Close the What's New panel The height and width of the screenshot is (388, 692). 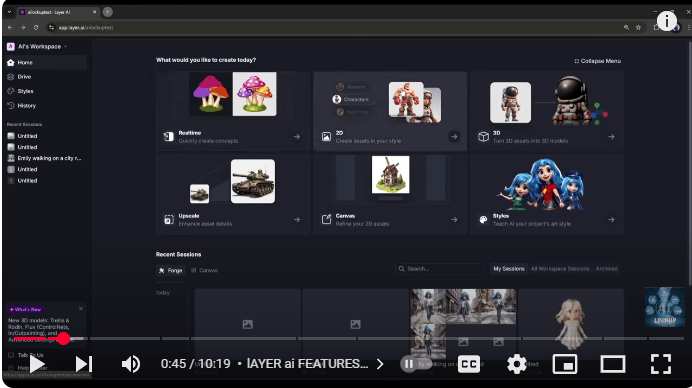pyautogui.click(x=80, y=309)
